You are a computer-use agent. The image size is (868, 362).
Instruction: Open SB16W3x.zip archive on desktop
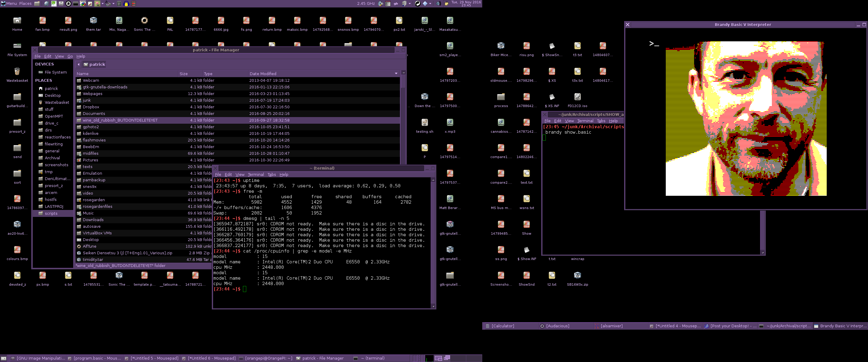(x=577, y=279)
